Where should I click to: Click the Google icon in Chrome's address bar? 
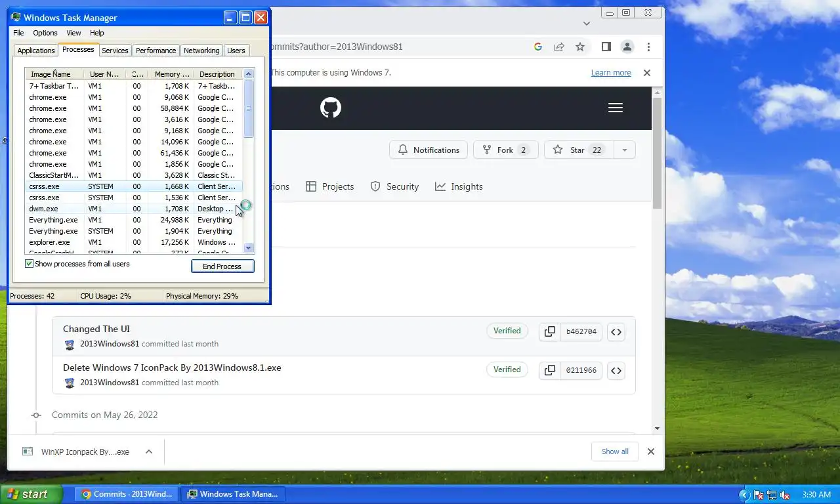538,47
